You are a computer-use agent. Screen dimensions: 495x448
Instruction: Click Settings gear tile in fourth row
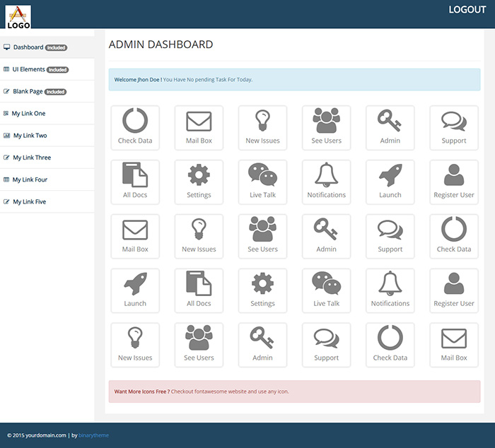click(262, 290)
